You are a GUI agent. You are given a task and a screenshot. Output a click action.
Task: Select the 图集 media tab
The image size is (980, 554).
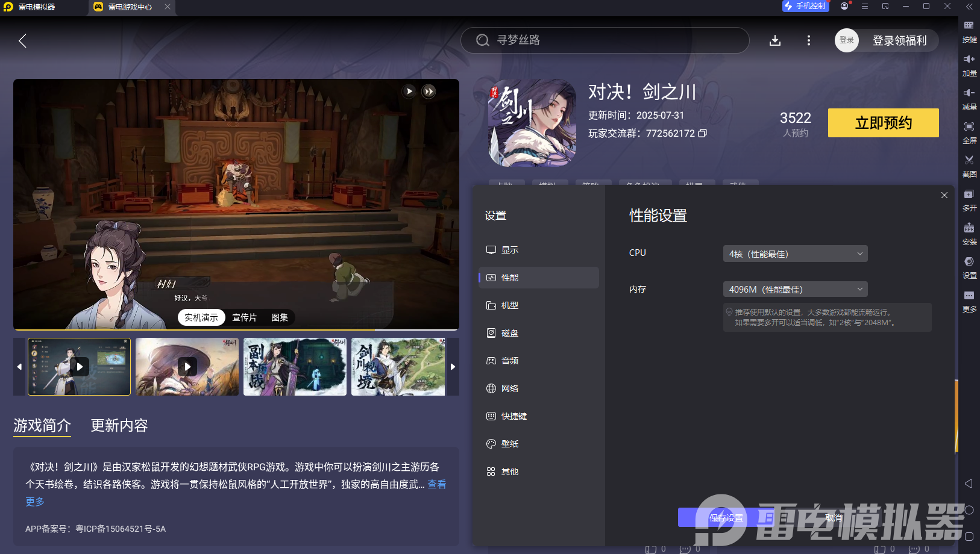(280, 317)
